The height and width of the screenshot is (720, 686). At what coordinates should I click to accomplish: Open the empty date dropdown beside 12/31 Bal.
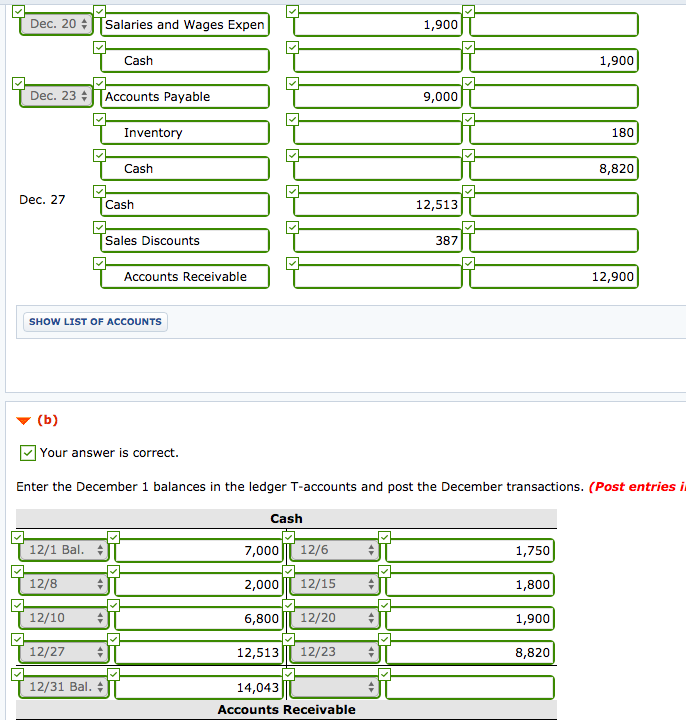click(x=335, y=686)
